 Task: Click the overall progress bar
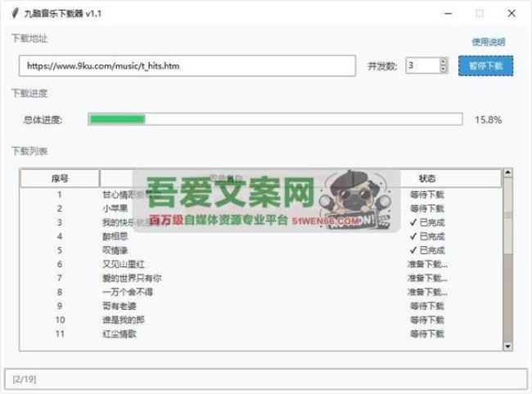tap(275, 119)
